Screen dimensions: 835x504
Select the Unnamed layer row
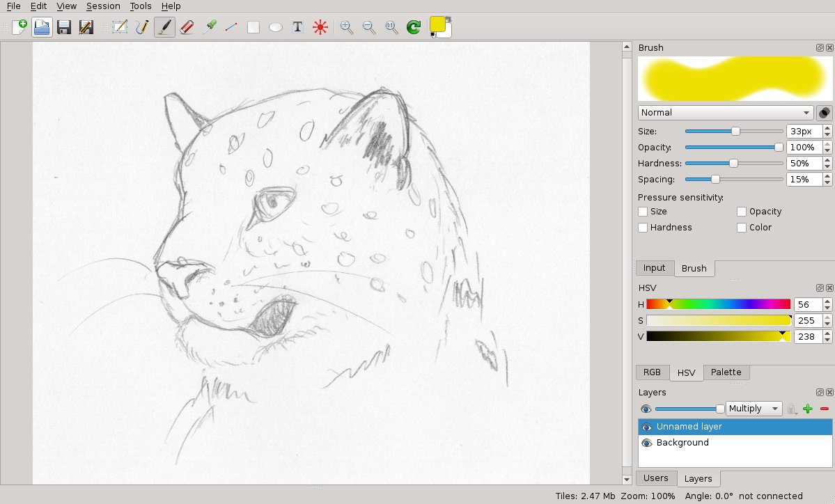tap(735, 427)
